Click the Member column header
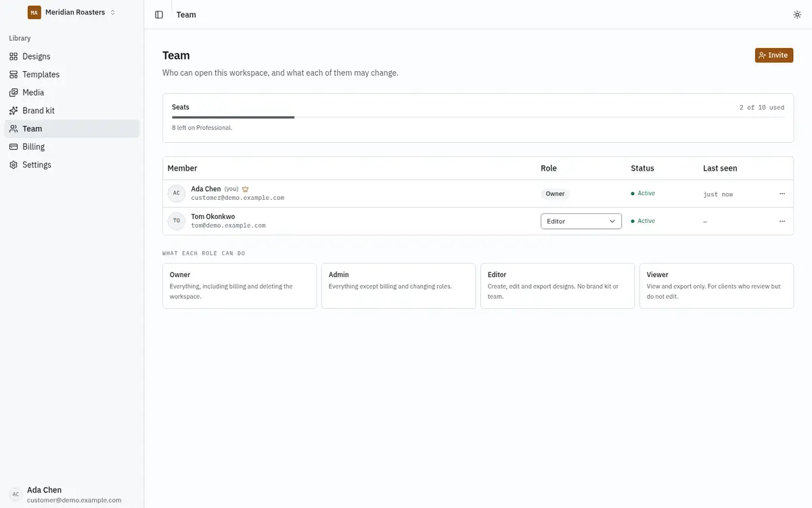Viewport: 812px width, 508px height. [x=183, y=168]
